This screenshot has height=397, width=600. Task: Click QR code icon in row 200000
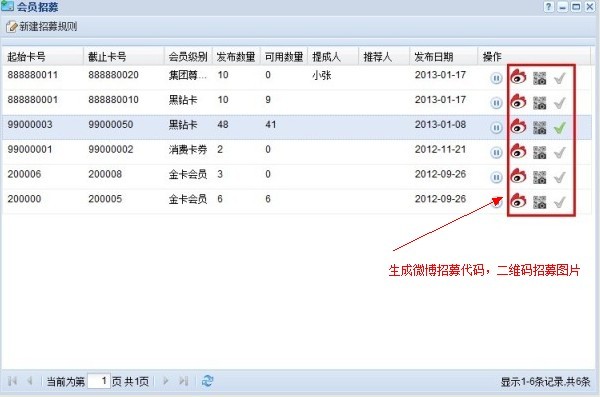(x=540, y=202)
